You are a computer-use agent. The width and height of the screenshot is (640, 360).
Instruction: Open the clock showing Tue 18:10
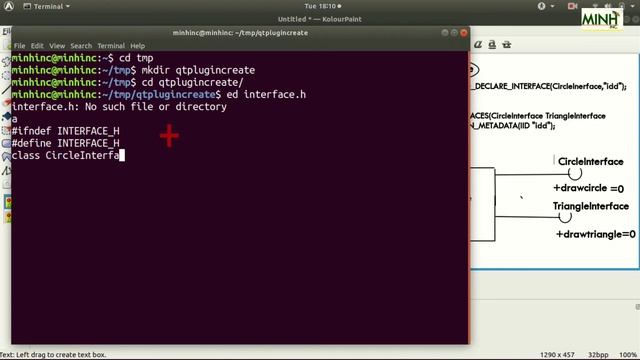322,6
